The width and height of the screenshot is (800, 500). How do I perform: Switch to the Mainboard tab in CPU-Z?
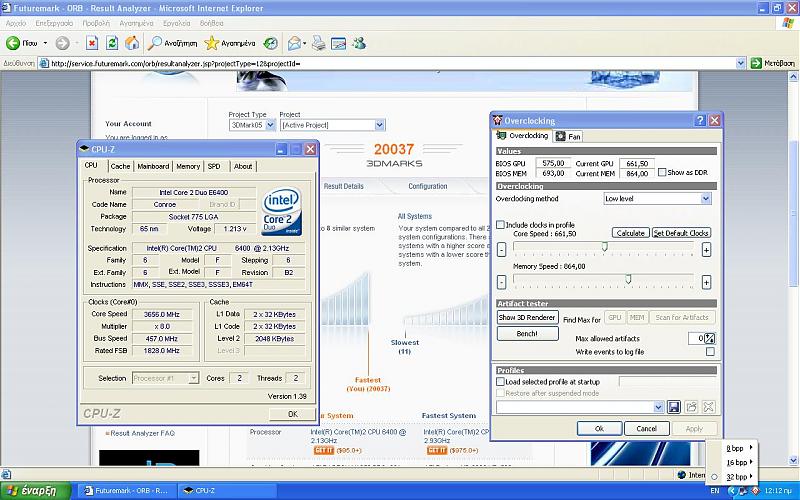point(153,166)
